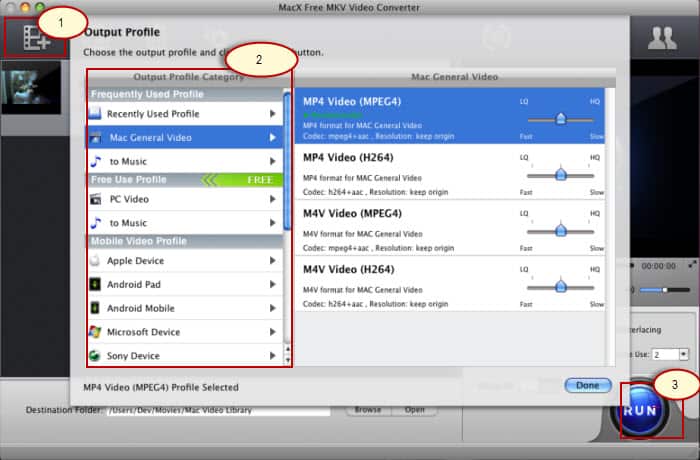The height and width of the screenshot is (460, 700).
Task: Click the Android Pad icon
Action: click(95, 284)
